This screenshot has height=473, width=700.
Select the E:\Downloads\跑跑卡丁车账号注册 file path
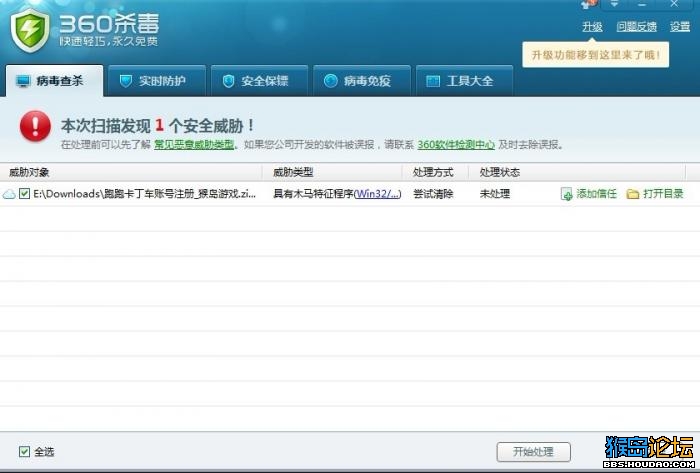(x=145, y=194)
